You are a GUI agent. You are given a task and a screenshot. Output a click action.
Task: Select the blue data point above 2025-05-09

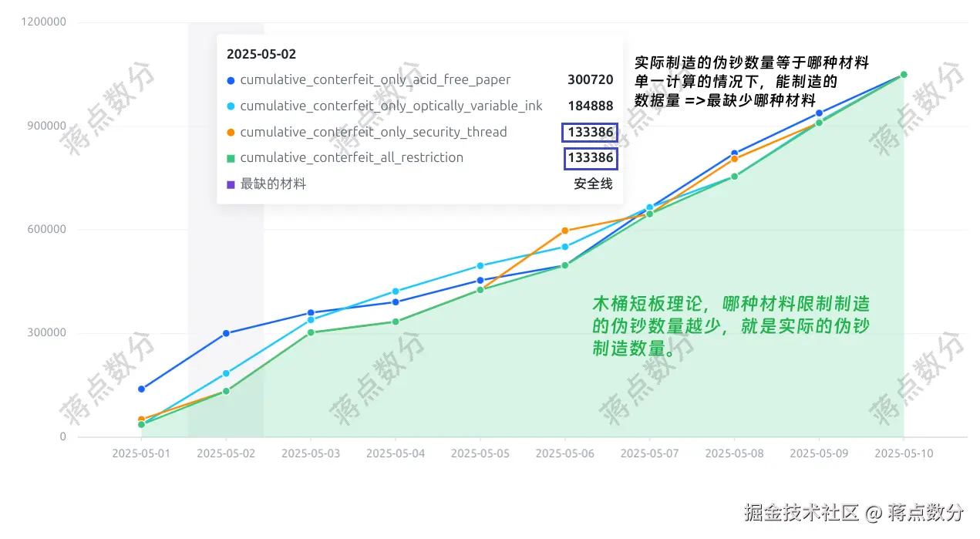coord(819,113)
